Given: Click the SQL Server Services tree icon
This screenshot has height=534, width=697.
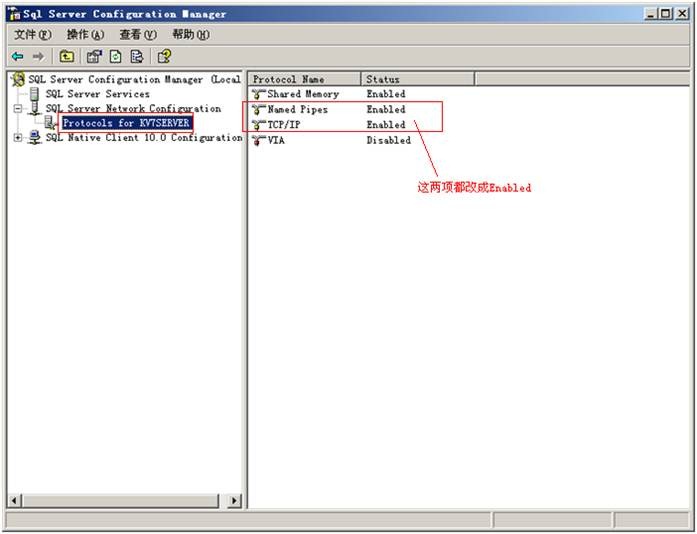Looking at the screenshot, I should tap(35, 94).
